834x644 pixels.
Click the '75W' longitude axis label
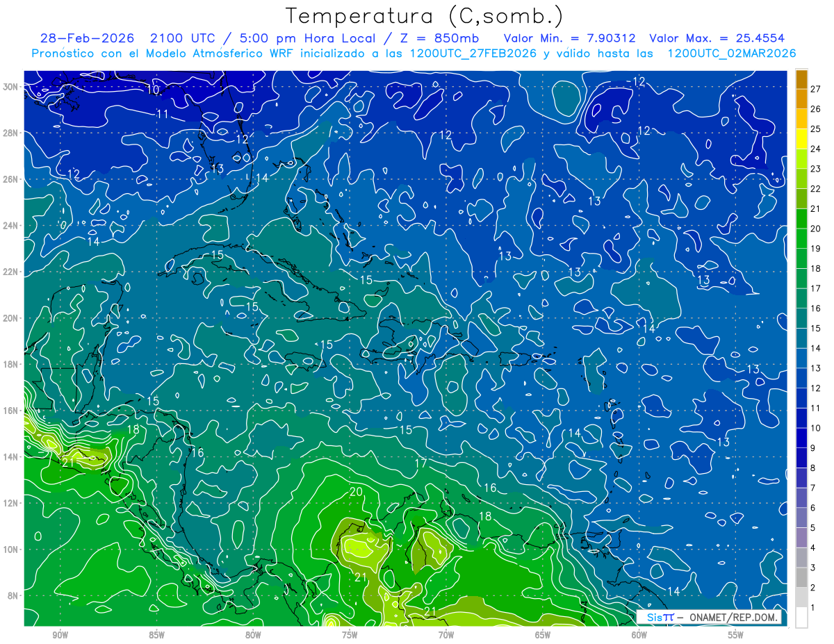point(350,635)
